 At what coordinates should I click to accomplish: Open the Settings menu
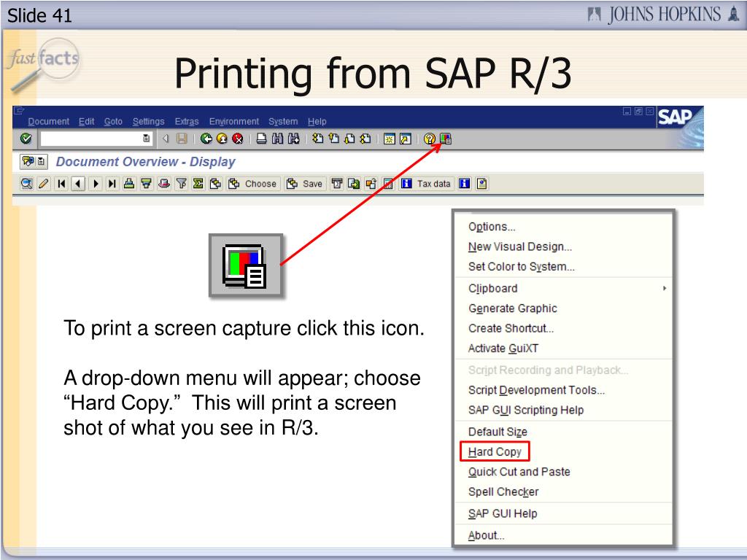(148, 122)
